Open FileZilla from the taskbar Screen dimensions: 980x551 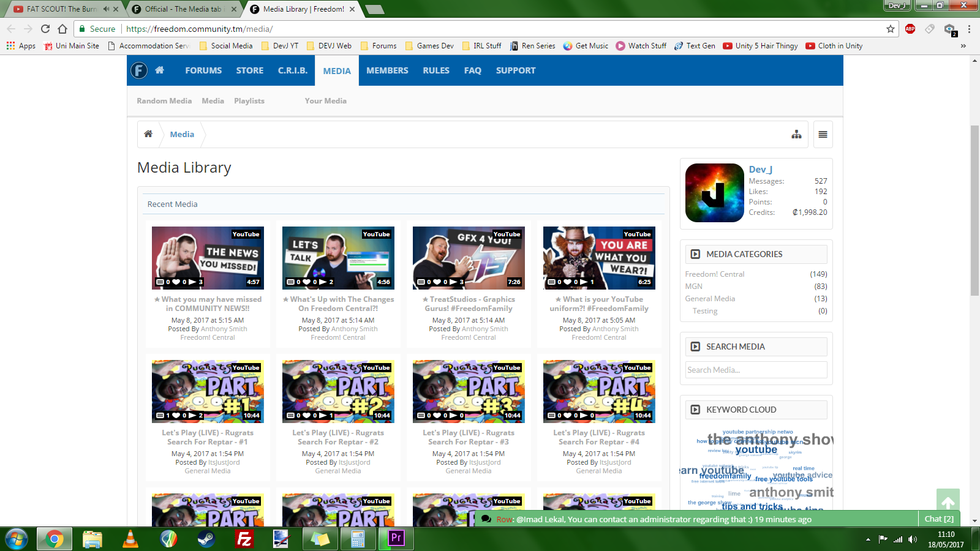point(244,538)
